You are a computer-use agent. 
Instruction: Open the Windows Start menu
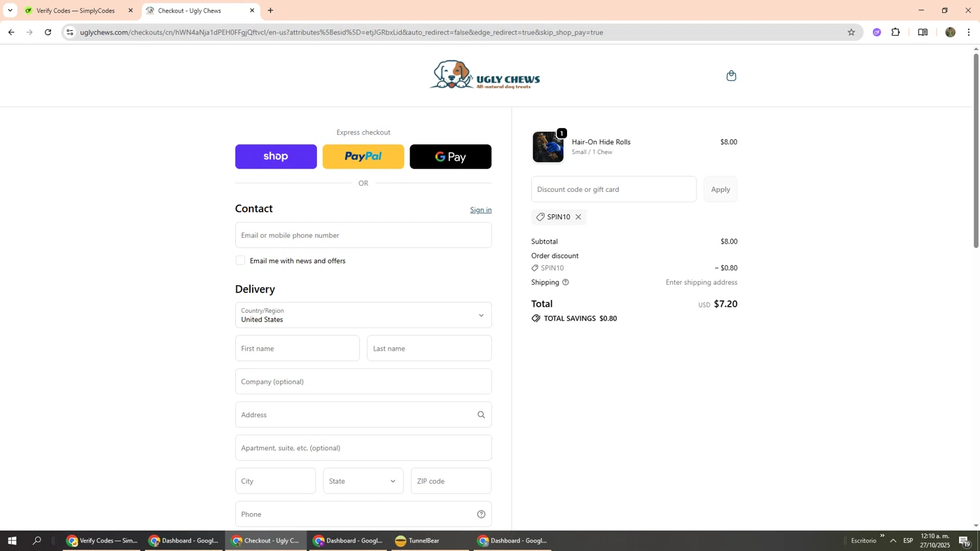point(12,541)
